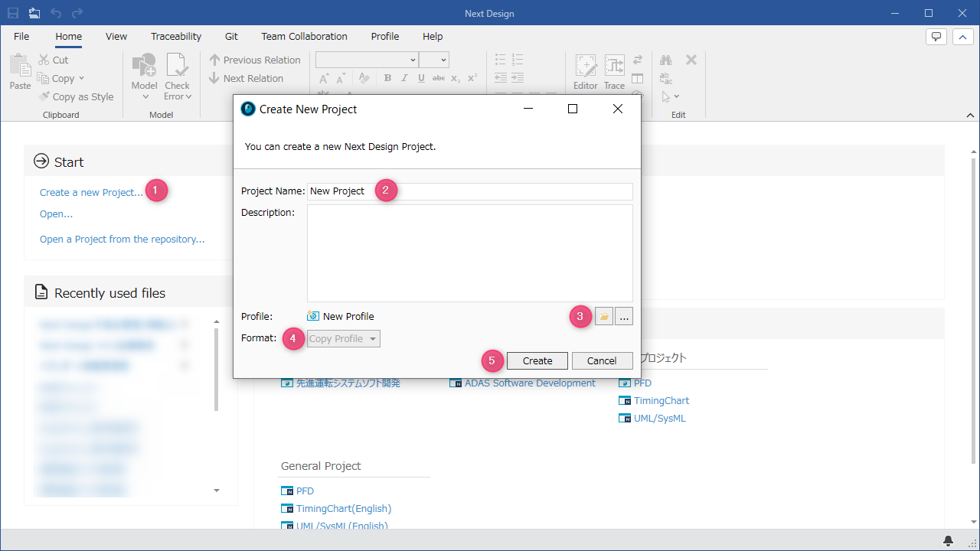Open the font size combo box
The image size is (980, 551).
(x=434, y=60)
